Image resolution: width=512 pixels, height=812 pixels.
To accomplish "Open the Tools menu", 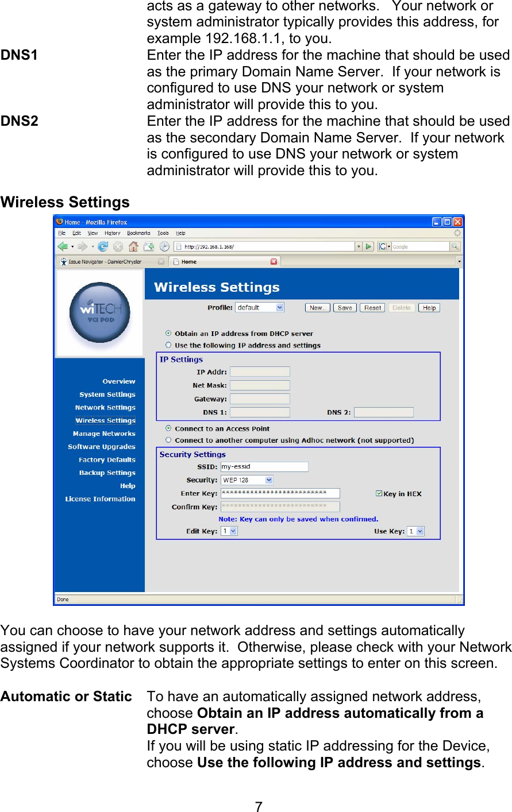I will click(x=163, y=233).
